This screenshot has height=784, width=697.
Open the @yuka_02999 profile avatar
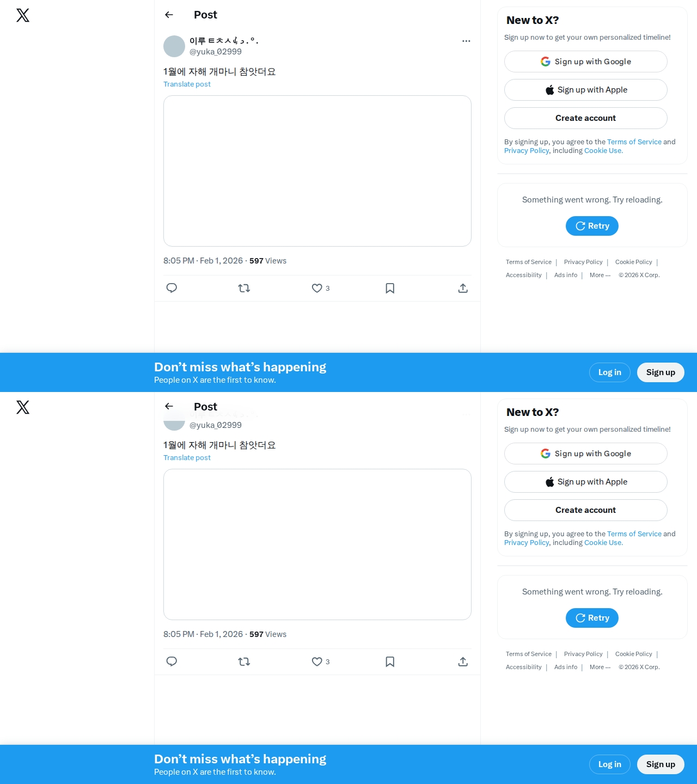pyautogui.click(x=174, y=46)
